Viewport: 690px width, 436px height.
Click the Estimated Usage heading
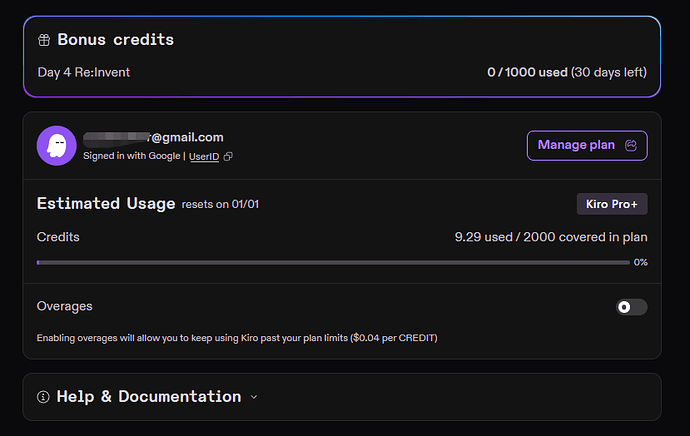[106, 204]
